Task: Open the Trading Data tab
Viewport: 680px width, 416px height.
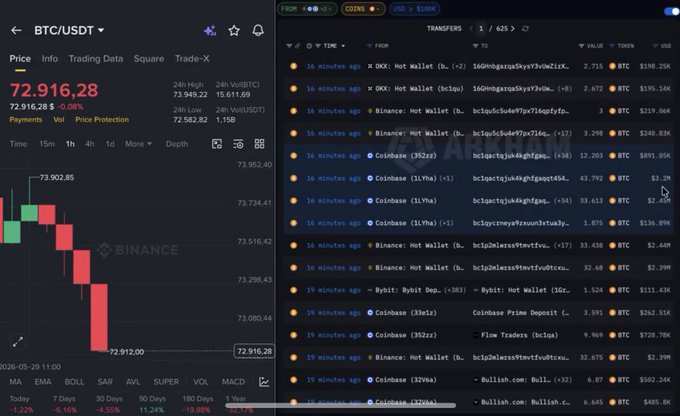Action: click(x=96, y=59)
